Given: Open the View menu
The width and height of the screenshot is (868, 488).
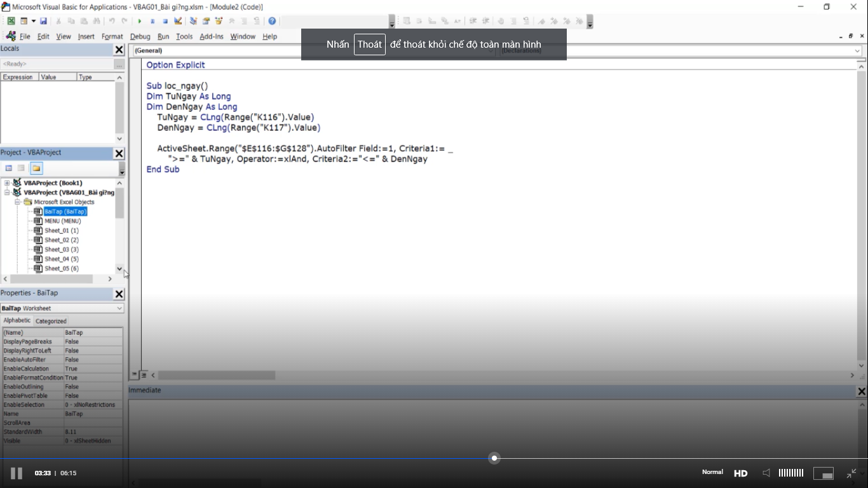Looking at the screenshot, I should 64,37.
